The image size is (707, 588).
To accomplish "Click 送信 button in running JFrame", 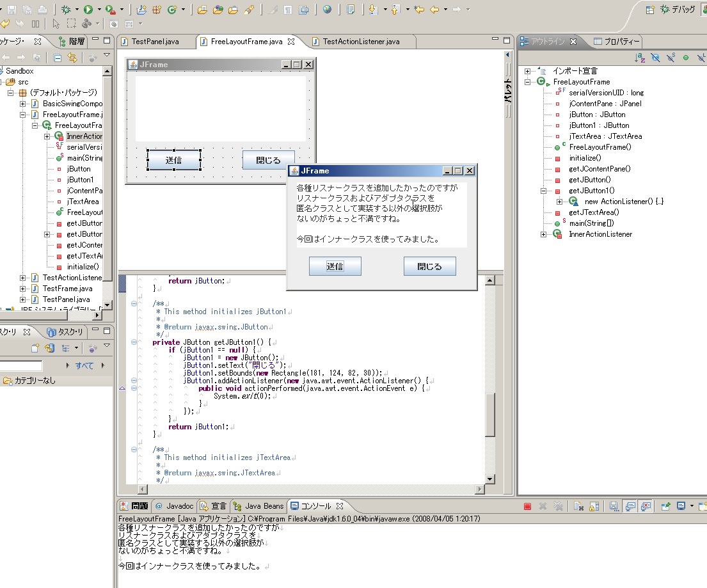I will pyautogui.click(x=335, y=266).
